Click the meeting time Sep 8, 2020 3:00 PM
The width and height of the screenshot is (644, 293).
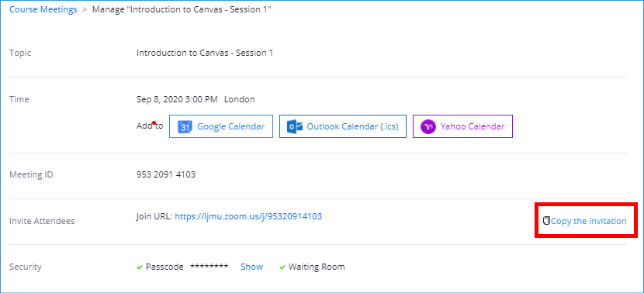pyautogui.click(x=177, y=99)
